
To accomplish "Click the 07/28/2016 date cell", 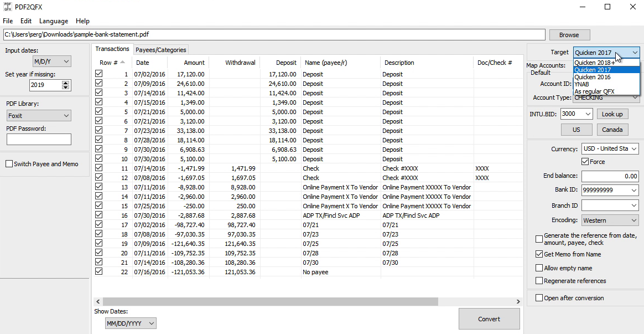I will 149,140.
